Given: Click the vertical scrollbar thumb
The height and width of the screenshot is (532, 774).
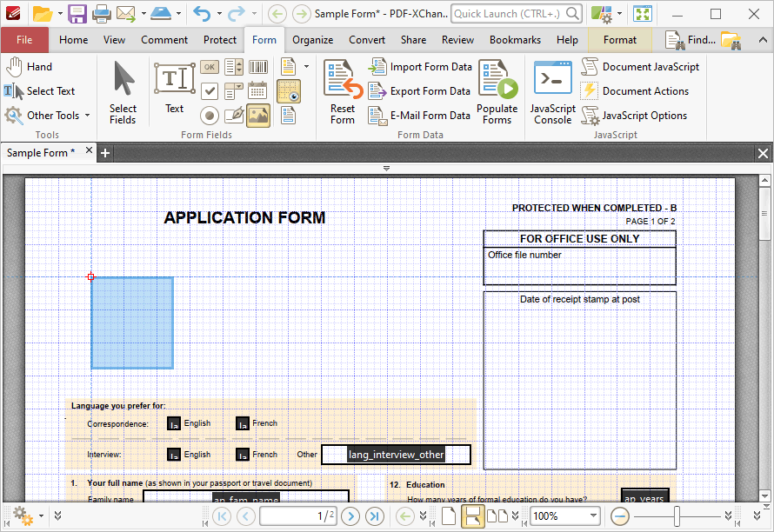Looking at the screenshot, I should tap(764, 213).
